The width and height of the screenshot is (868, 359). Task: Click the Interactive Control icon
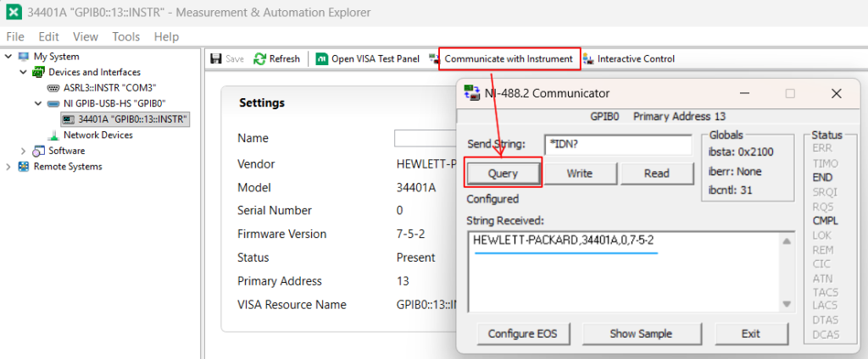[x=588, y=58]
